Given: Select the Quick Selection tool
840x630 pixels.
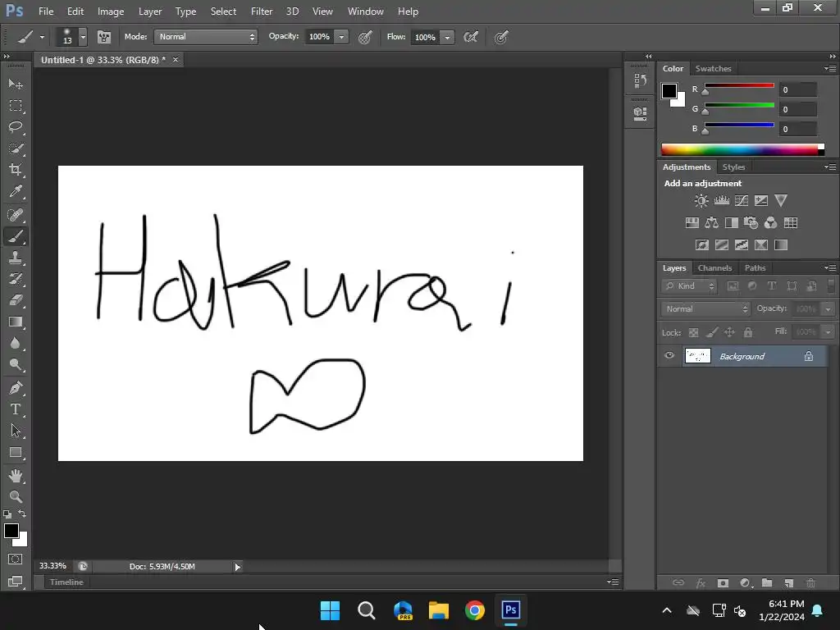Looking at the screenshot, I should point(16,148).
